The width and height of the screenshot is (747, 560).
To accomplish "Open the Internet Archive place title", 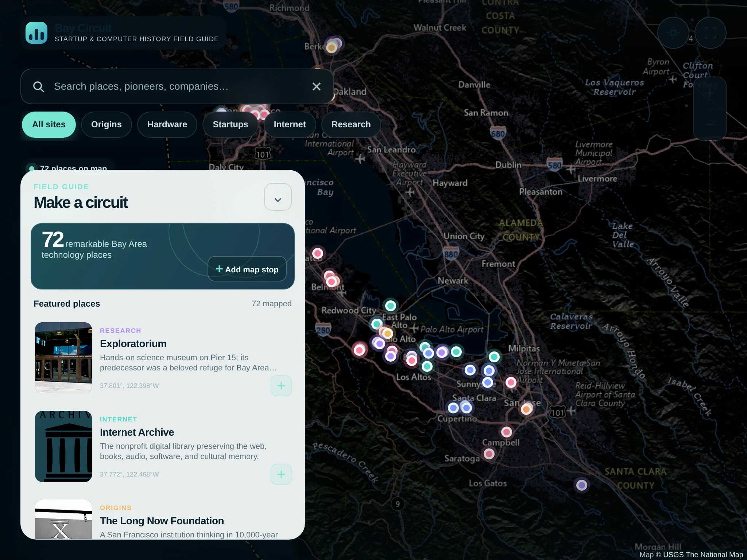I will click(137, 432).
